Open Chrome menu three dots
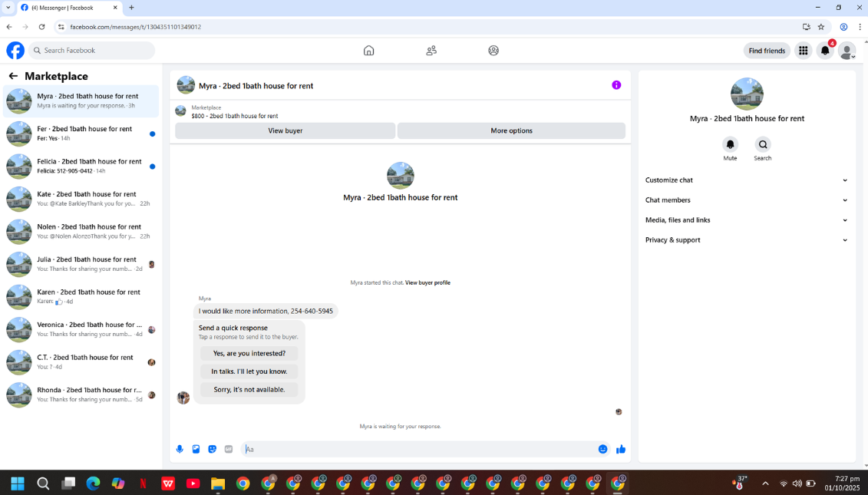868x495 pixels. pos(860,27)
